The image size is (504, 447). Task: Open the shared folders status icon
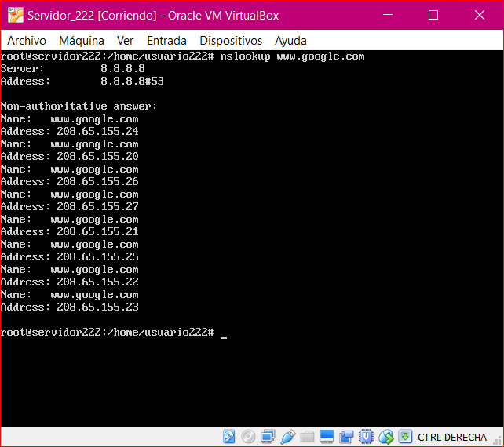click(x=307, y=437)
